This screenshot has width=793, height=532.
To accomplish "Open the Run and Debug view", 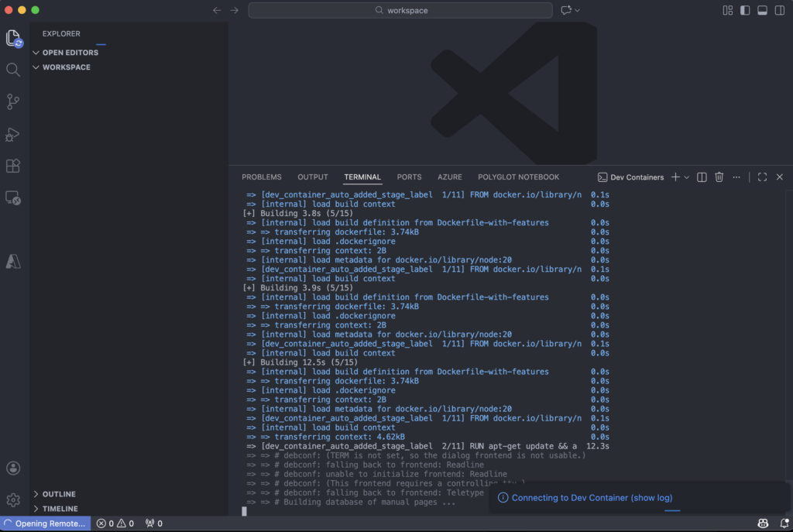I will [13, 134].
